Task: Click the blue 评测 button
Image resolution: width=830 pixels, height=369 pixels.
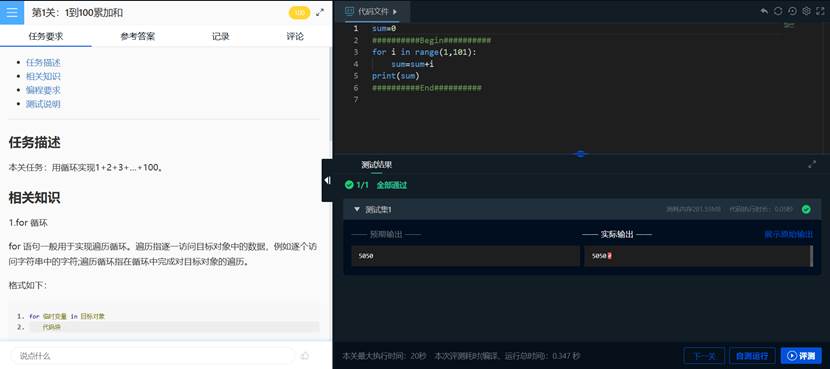Action: click(x=801, y=356)
